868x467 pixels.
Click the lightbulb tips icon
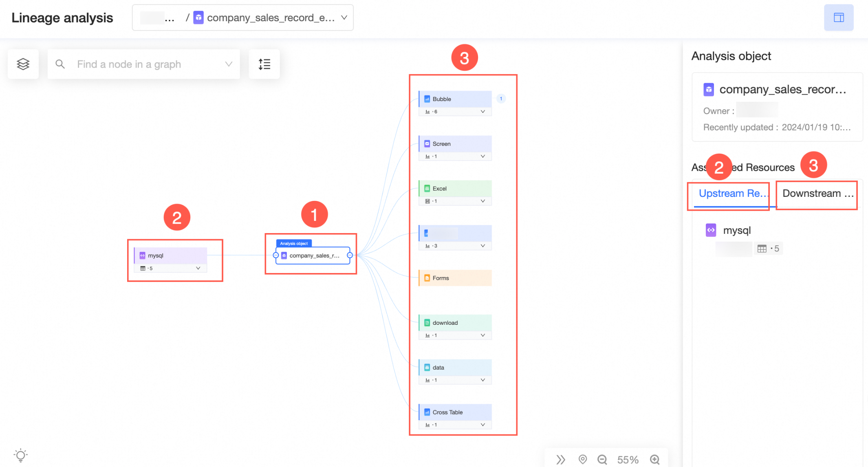[x=20, y=455]
